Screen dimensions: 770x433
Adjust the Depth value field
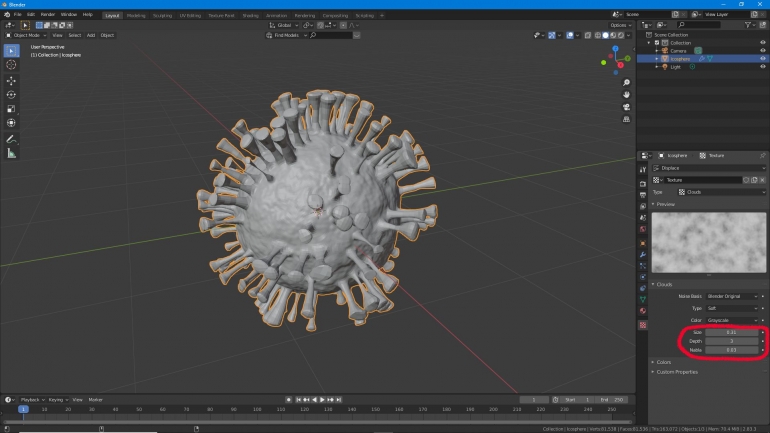[x=732, y=341]
